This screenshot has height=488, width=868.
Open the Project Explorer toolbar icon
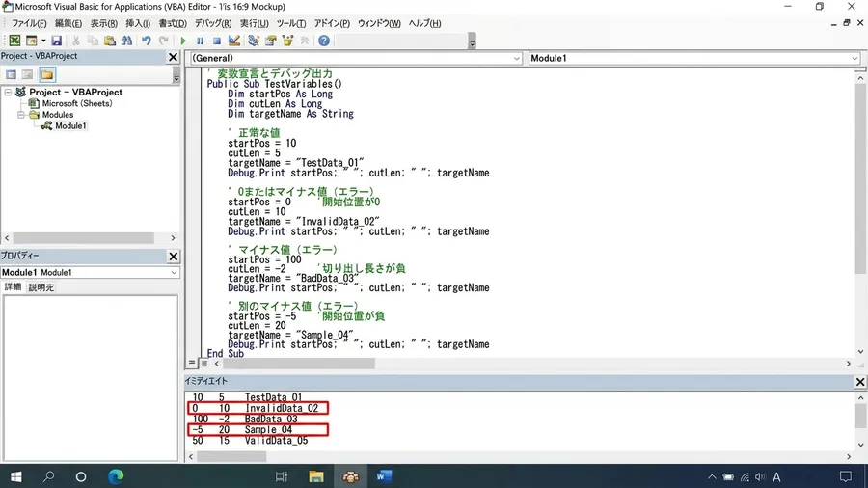(x=254, y=41)
